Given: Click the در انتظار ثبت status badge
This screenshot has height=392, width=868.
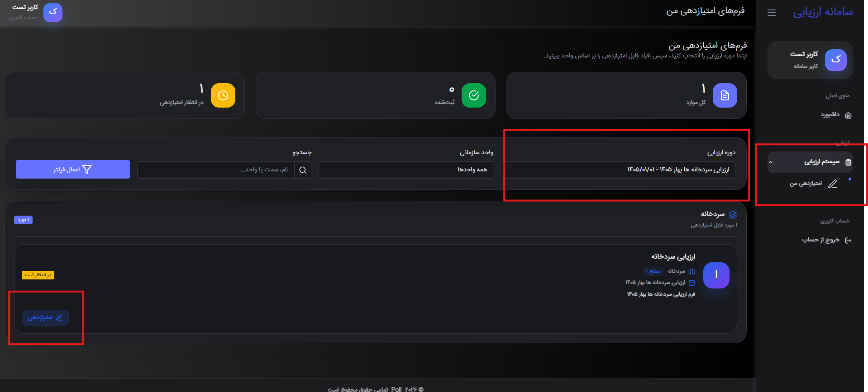Looking at the screenshot, I should [38, 275].
